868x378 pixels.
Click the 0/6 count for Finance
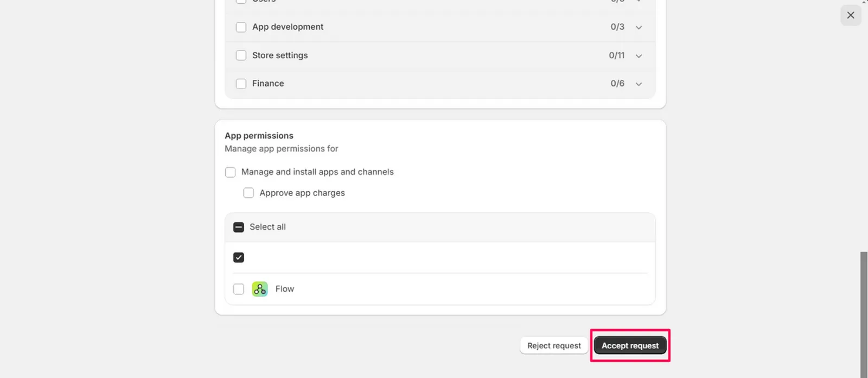617,84
